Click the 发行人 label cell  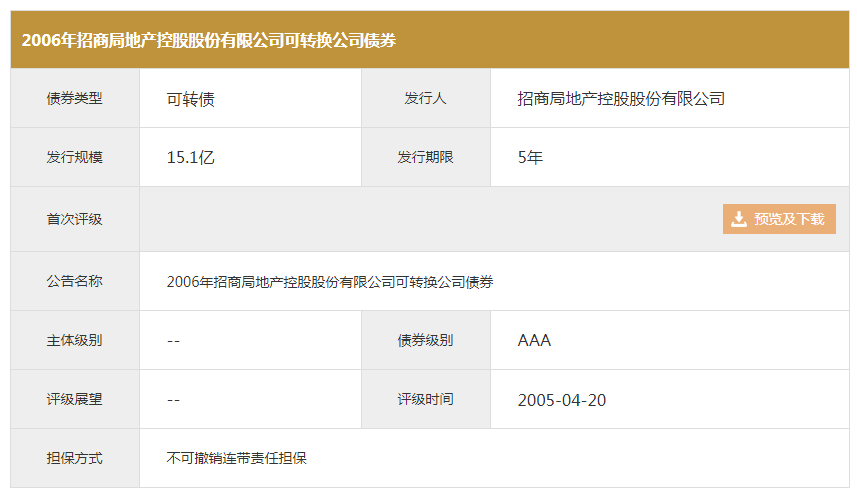click(x=425, y=99)
